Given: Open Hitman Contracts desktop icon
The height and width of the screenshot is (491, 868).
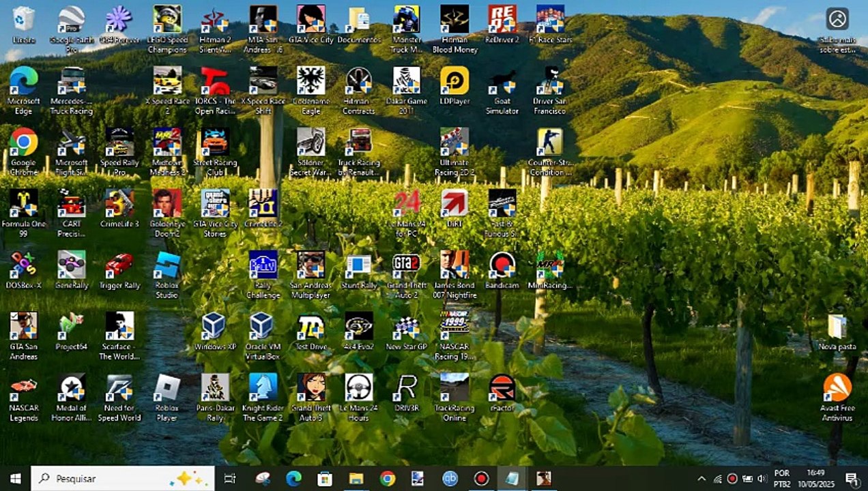Looking at the screenshot, I should (x=358, y=90).
